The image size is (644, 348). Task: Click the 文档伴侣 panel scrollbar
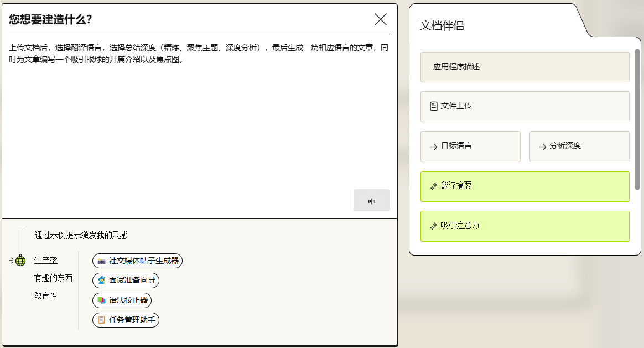pos(637,119)
